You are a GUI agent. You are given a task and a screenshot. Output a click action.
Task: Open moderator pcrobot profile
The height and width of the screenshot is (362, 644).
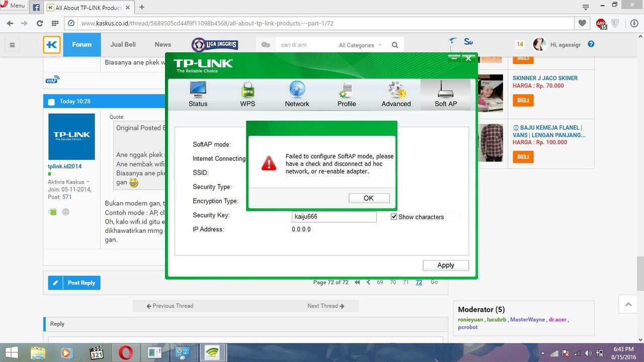pyautogui.click(x=468, y=327)
